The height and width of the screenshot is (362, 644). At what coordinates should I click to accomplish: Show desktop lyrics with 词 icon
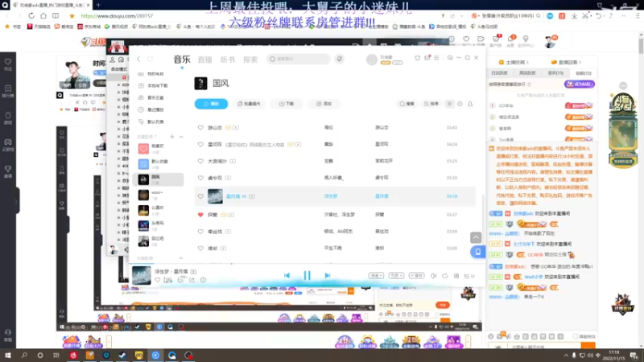tap(456, 276)
